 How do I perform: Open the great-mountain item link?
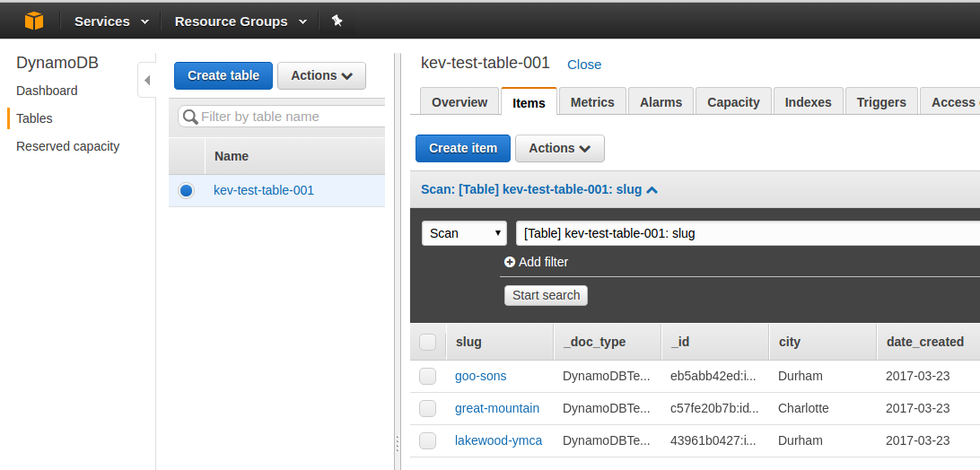click(x=497, y=408)
